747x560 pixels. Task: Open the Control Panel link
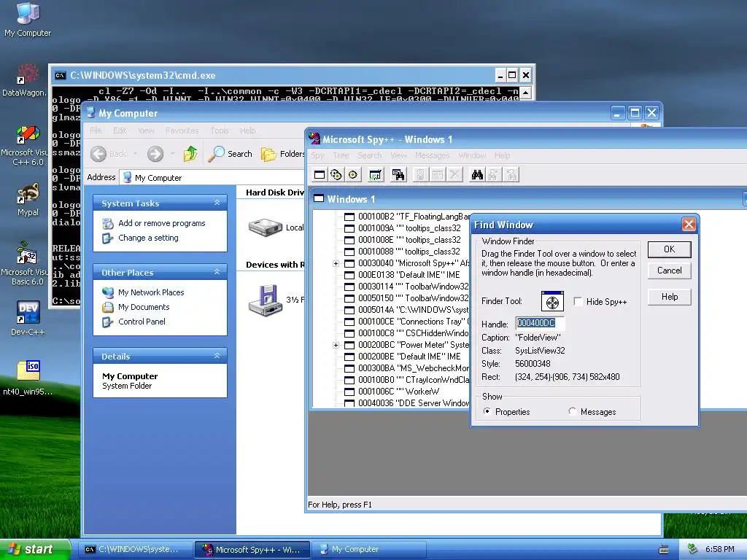coord(142,322)
